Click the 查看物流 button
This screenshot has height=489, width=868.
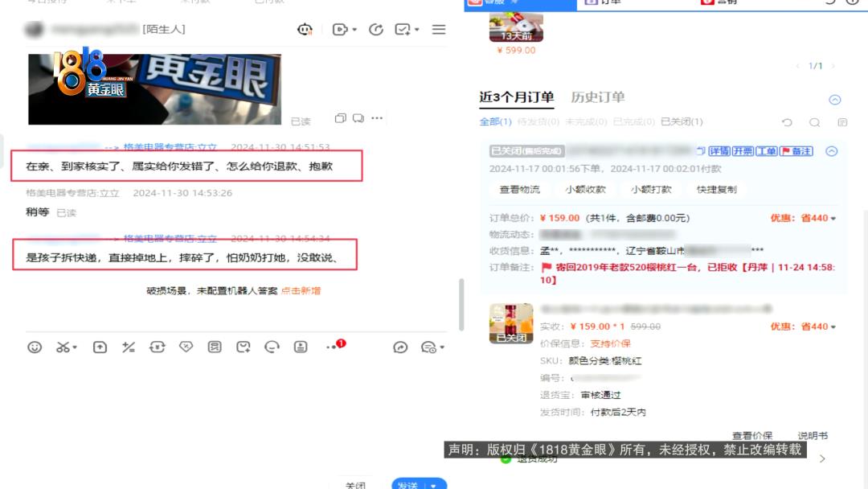point(520,189)
